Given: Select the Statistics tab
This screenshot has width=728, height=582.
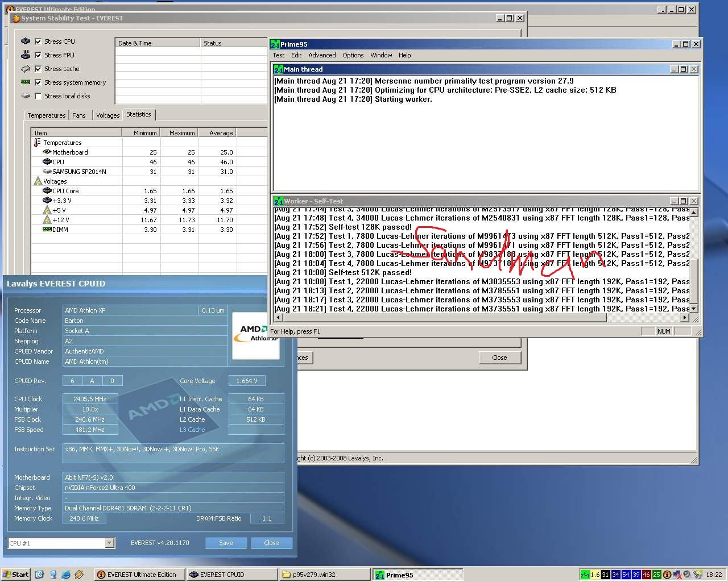Looking at the screenshot, I should pos(139,114).
